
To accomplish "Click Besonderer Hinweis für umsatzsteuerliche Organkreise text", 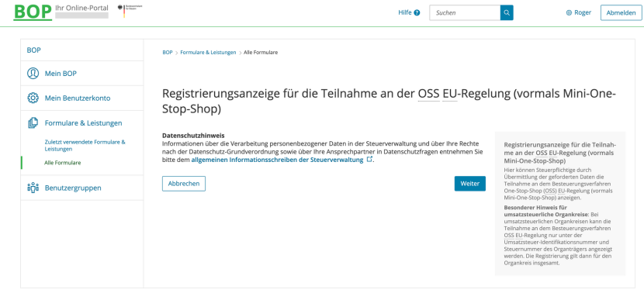I will click(x=545, y=211).
